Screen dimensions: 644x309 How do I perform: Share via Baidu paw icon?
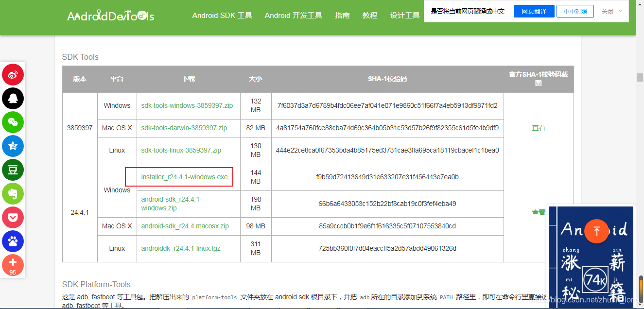tap(13, 241)
